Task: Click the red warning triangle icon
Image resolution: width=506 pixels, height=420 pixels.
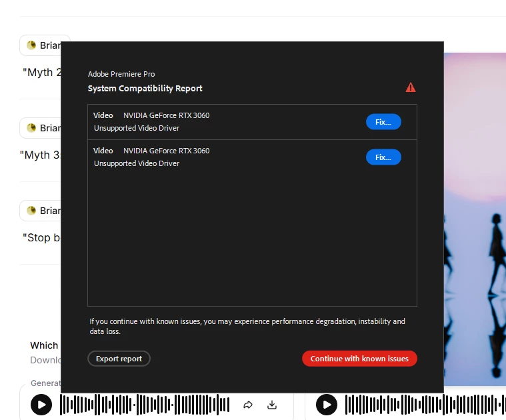Action: click(411, 87)
